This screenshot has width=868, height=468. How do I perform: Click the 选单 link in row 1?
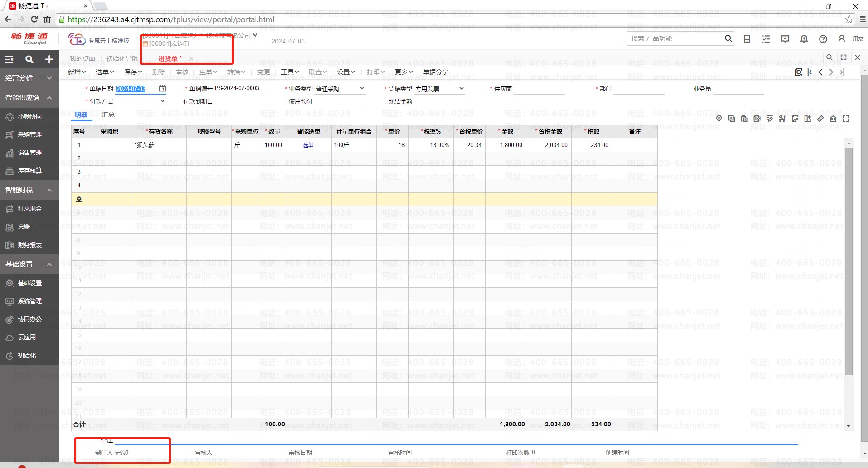(x=308, y=145)
